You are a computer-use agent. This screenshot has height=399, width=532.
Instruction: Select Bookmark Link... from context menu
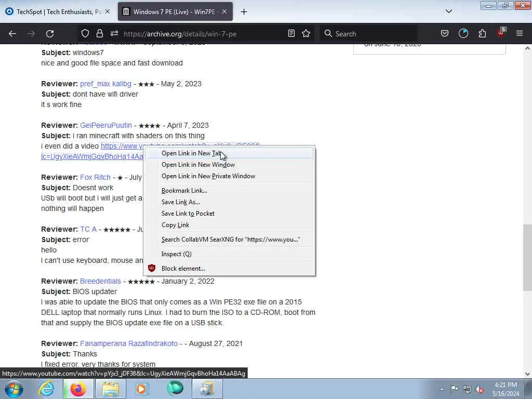pyautogui.click(x=229, y=191)
